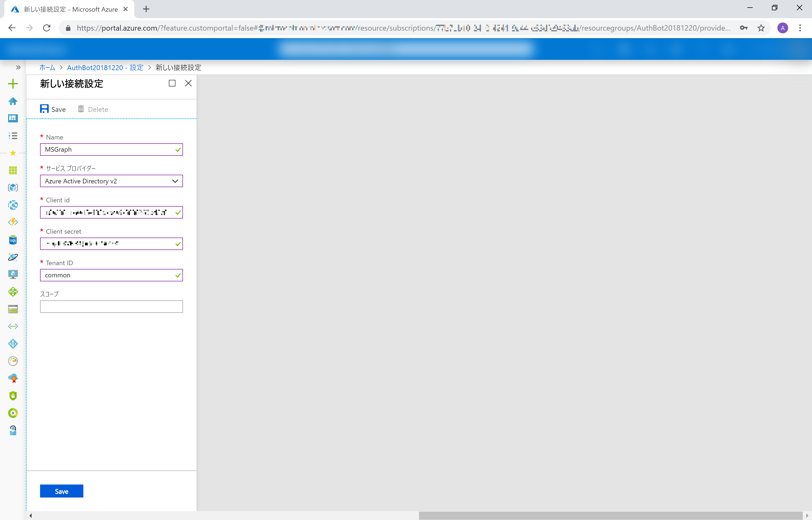Expand the sidebar with the double chevron
The width and height of the screenshot is (812, 520).
tap(18, 67)
